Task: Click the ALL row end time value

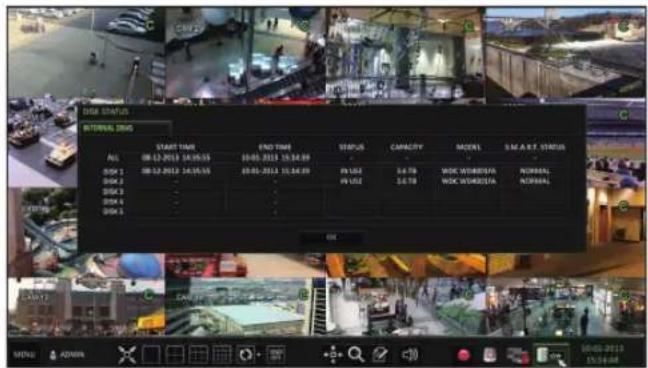Action: tap(276, 158)
